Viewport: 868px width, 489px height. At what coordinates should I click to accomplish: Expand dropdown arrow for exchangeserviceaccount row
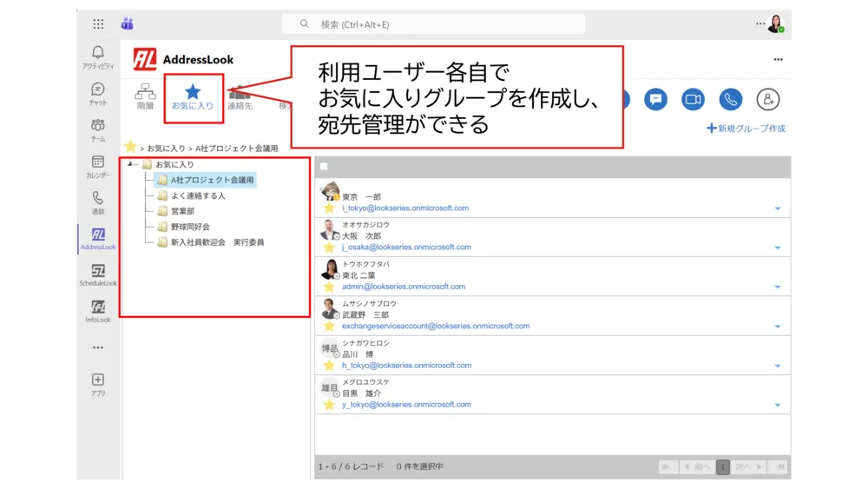[778, 327]
